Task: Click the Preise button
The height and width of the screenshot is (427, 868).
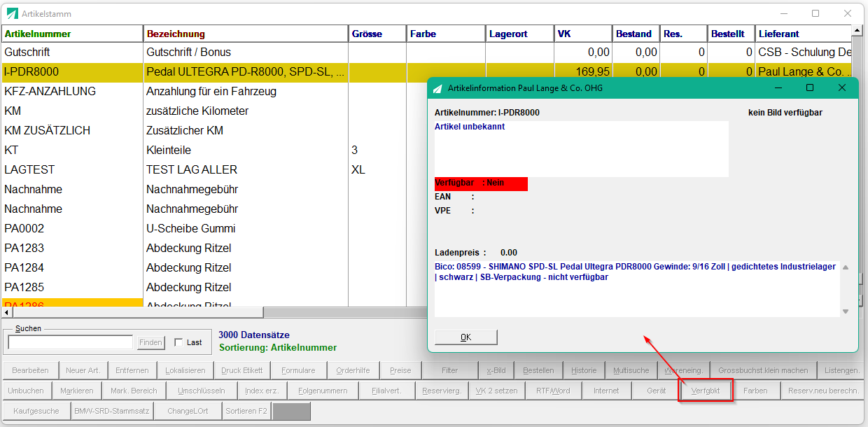Action: 400,370
